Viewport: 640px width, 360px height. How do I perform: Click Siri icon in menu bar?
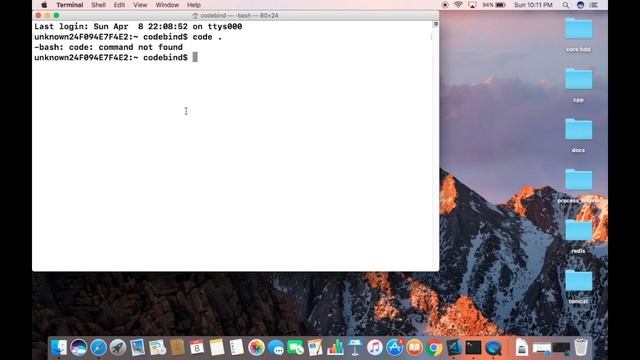coord(580,5)
